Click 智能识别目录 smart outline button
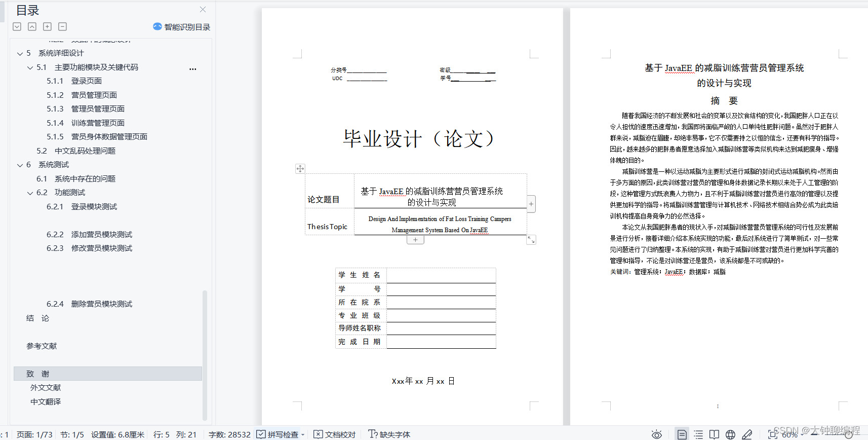Viewport: 868px width, 440px height. 181,27
